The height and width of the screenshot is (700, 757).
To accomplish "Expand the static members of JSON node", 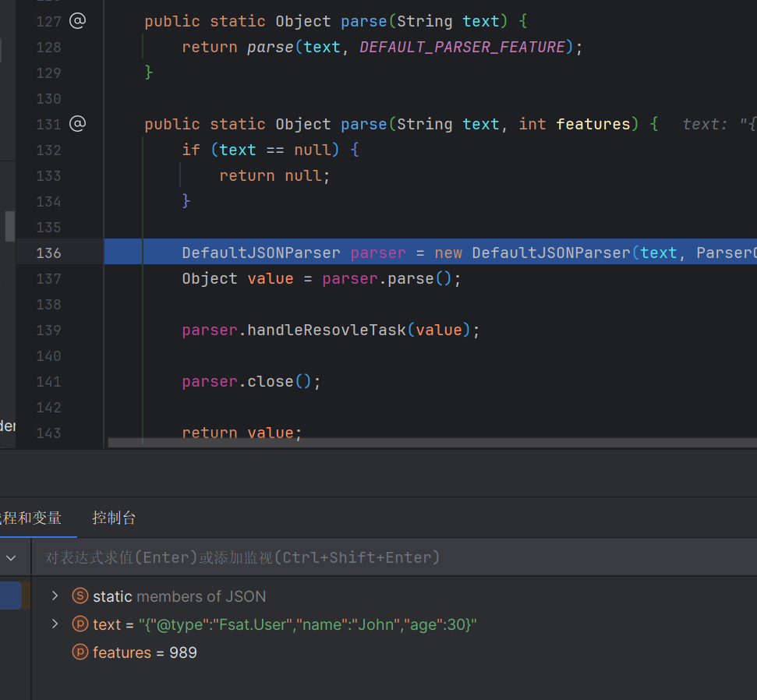I will [55, 596].
